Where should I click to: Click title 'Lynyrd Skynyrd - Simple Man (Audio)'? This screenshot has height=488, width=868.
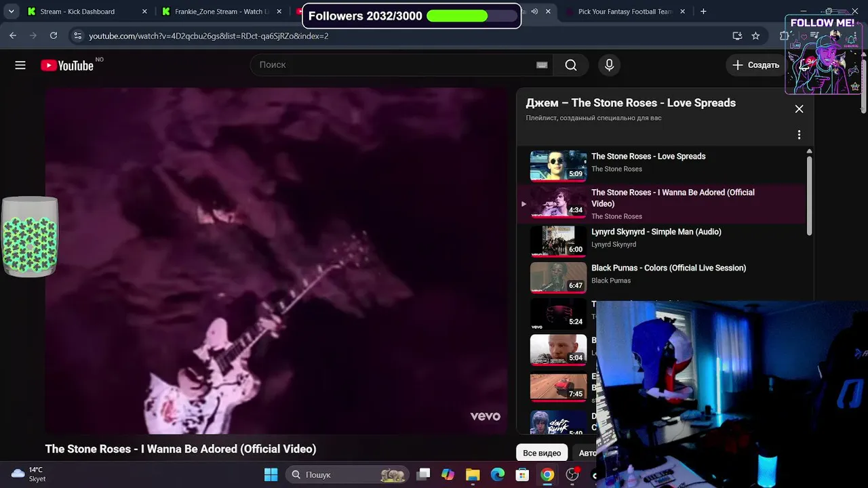click(x=656, y=232)
